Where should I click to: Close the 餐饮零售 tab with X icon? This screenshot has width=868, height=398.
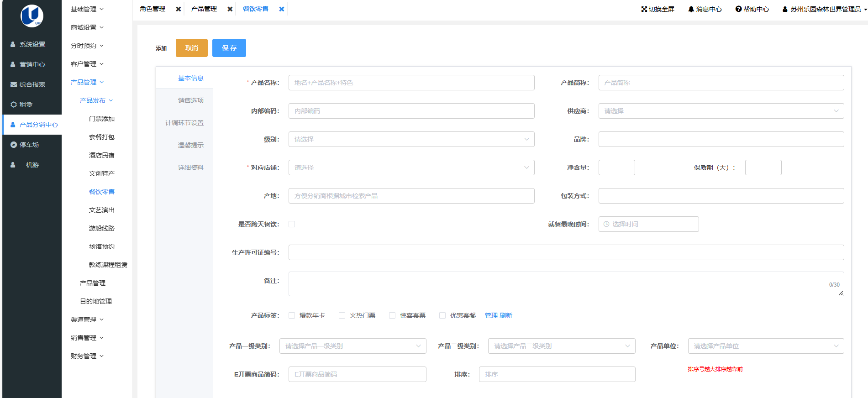(282, 9)
